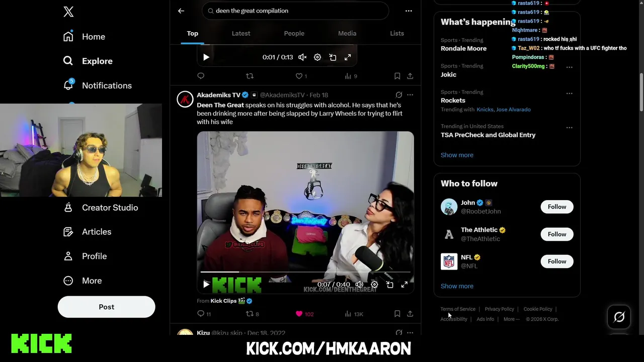Open Rondale Moore trending topic
The image size is (644, 362).
coord(463,48)
